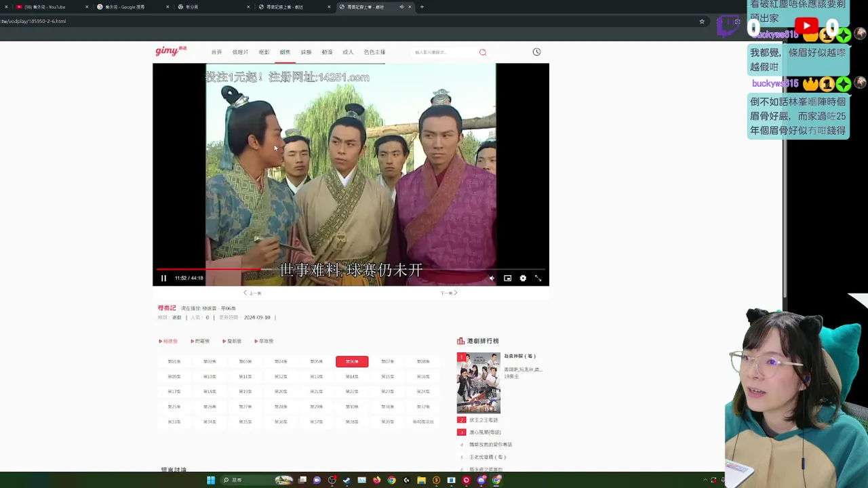Viewport: 868px width, 488px height.
Task: Open top-ranked drama poster thumbnail
Action: [x=479, y=383]
